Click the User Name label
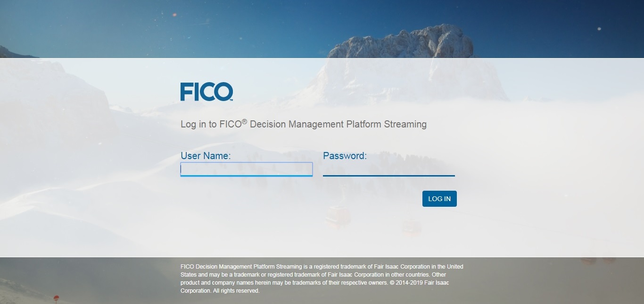Image resolution: width=644 pixels, height=304 pixels. pos(205,155)
